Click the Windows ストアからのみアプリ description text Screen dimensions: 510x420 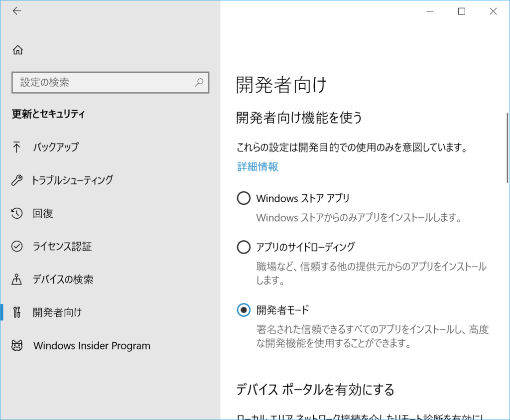(359, 218)
